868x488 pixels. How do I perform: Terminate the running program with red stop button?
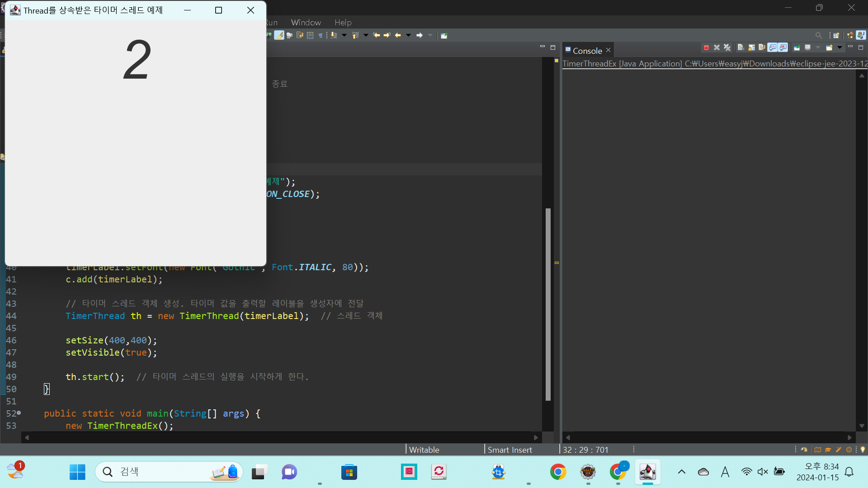[x=706, y=47]
